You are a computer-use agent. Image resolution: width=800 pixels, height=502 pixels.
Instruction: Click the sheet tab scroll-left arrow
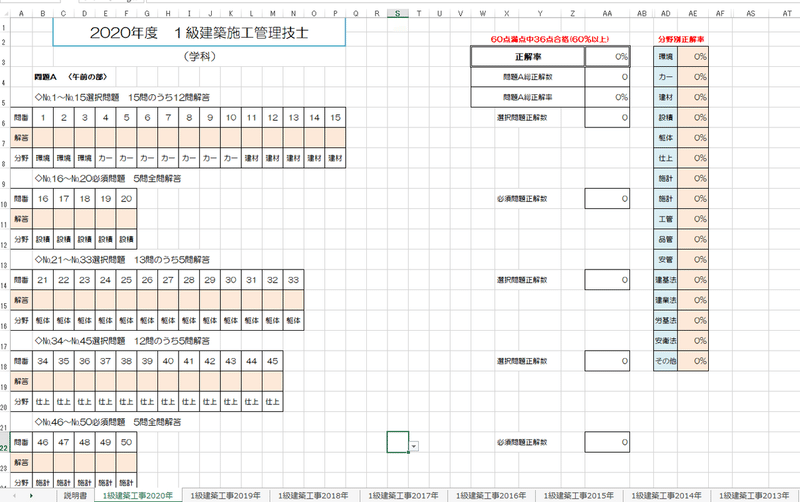pyautogui.click(x=14, y=496)
